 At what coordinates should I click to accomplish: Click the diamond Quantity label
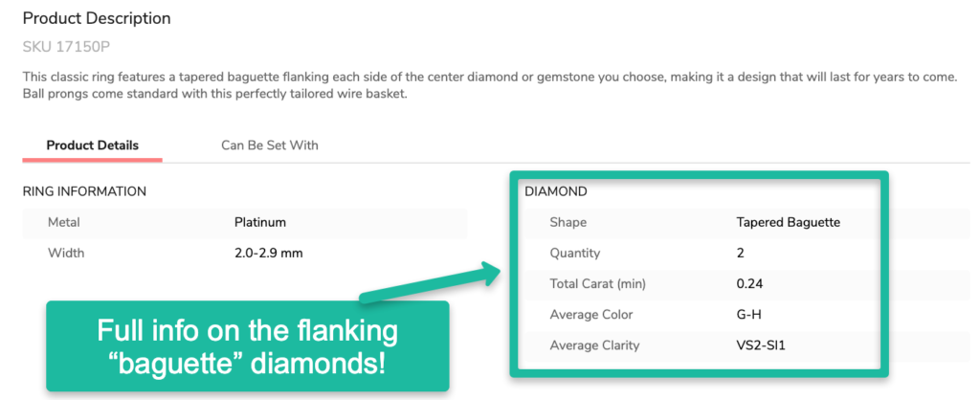tap(575, 254)
